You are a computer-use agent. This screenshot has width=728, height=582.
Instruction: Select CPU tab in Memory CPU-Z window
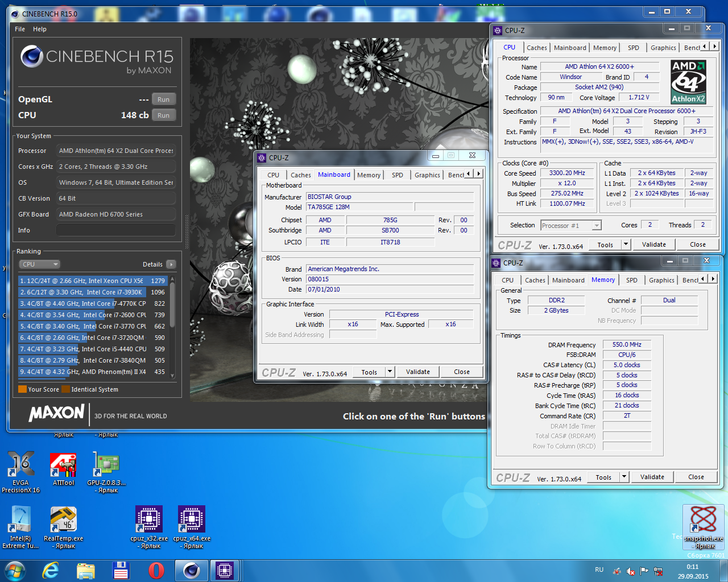coord(507,280)
